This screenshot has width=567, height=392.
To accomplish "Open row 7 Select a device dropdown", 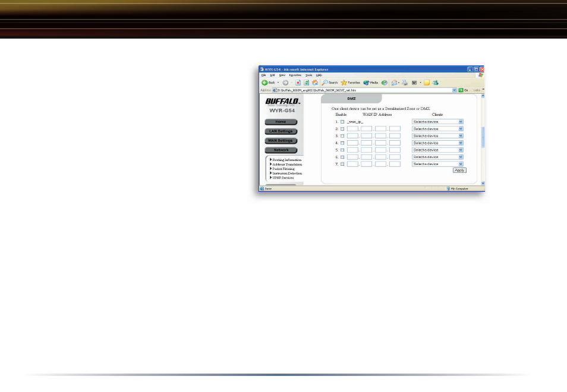I will pyautogui.click(x=437, y=164).
